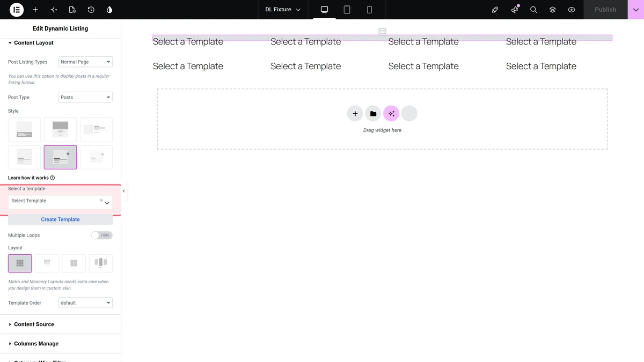Click the pink AI build button
Screen dimensions: 644x362
click(x=391, y=114)
